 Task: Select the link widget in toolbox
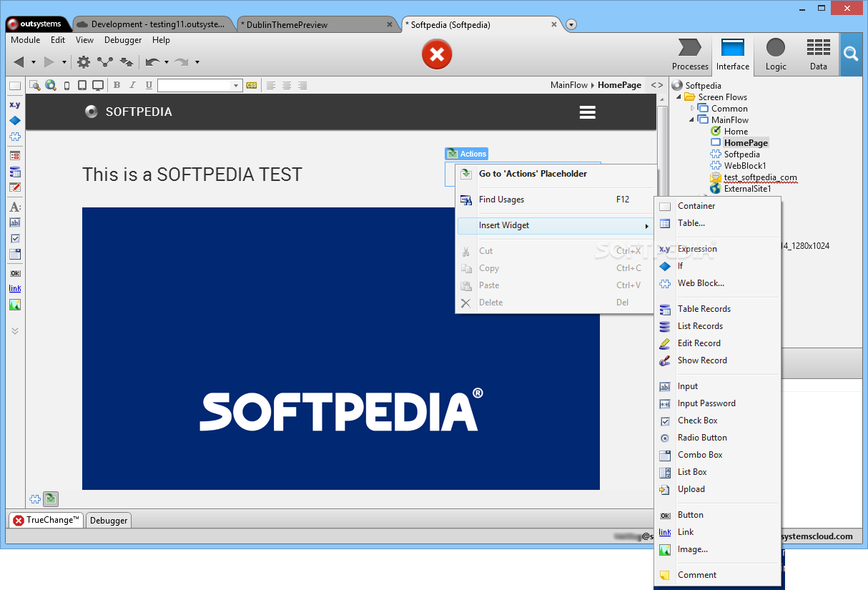point(15,289)
